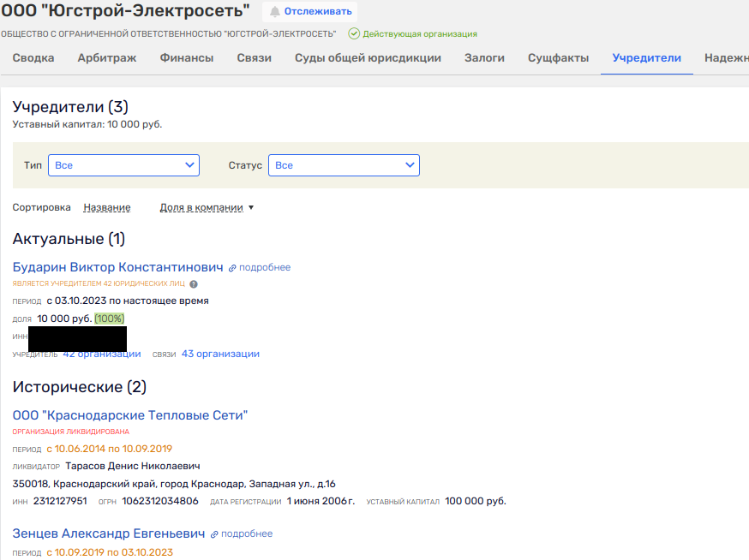Click the bell icon in Отслеживать button
Screen dimensions: 749x560
(275, 12)
